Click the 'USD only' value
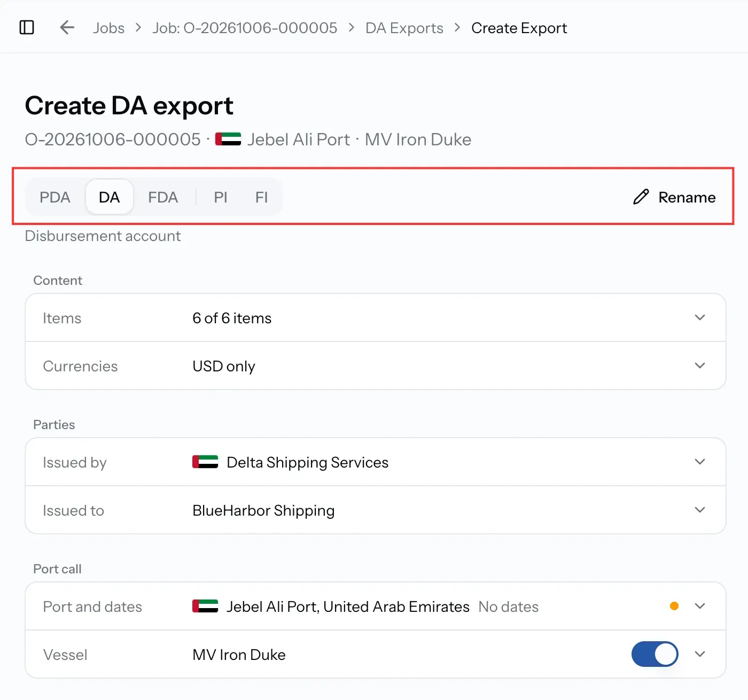The width and height of the screenshot is (748, 700). [x=224, y=366]
